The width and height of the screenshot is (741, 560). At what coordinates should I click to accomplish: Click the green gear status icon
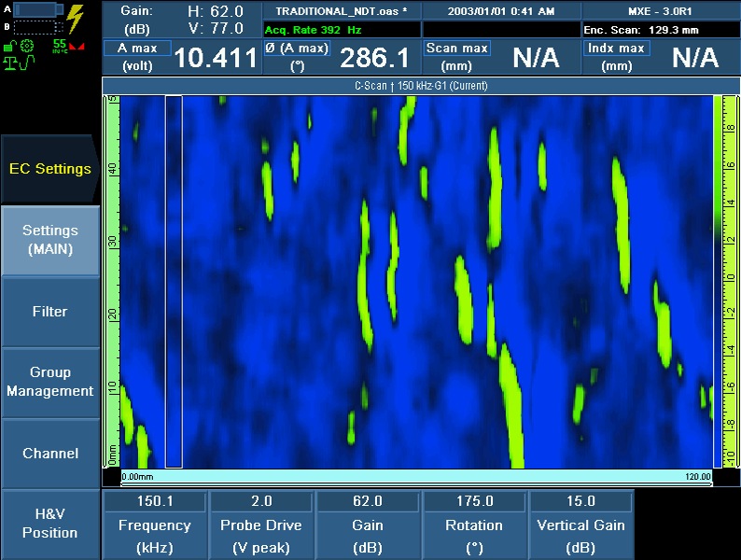[x=26, y=46]
